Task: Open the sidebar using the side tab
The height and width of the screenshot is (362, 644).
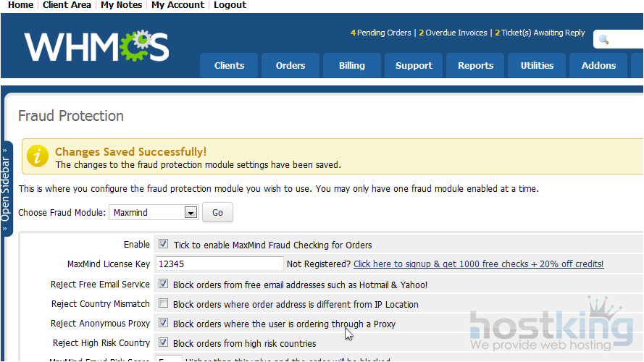Action: point(6,188)
